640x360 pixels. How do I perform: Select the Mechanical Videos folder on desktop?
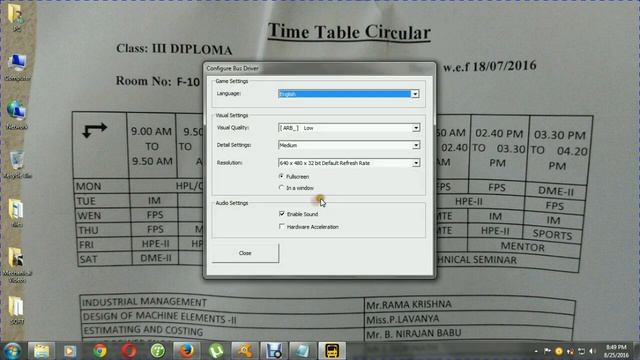pos(17,265)
